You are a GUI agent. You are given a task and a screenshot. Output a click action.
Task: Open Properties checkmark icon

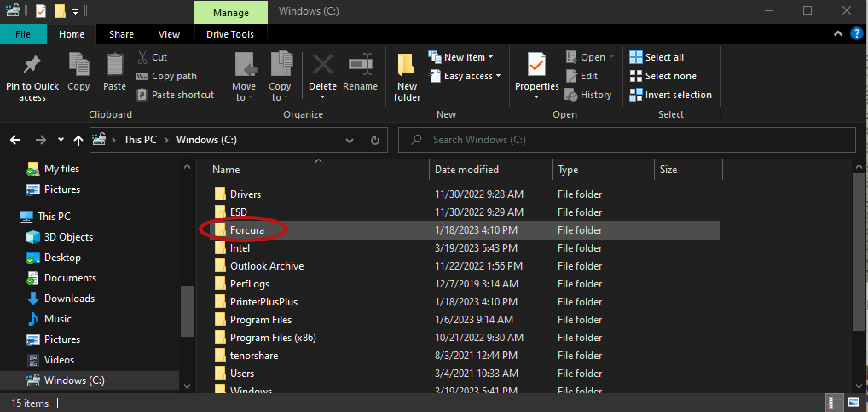(537, 65)
